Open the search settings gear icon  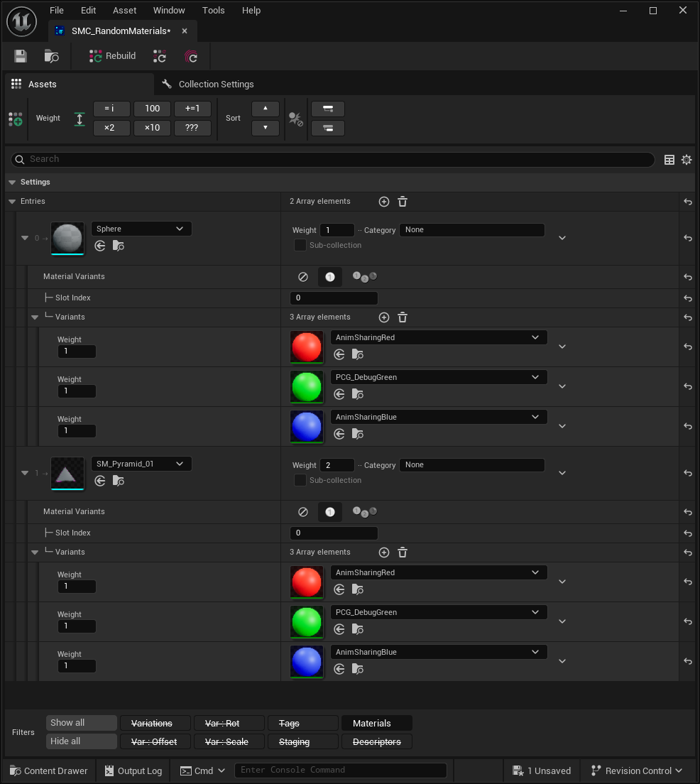click(687, 160)
